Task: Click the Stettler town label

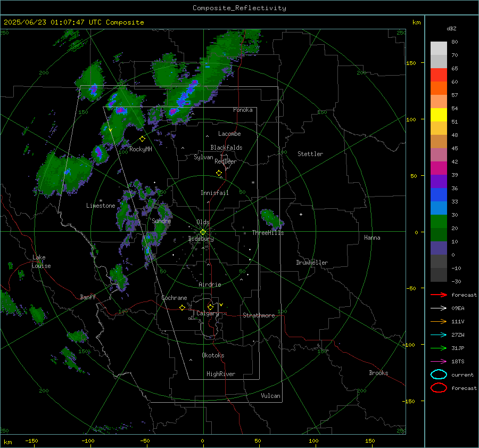Action: coord(310,154)
